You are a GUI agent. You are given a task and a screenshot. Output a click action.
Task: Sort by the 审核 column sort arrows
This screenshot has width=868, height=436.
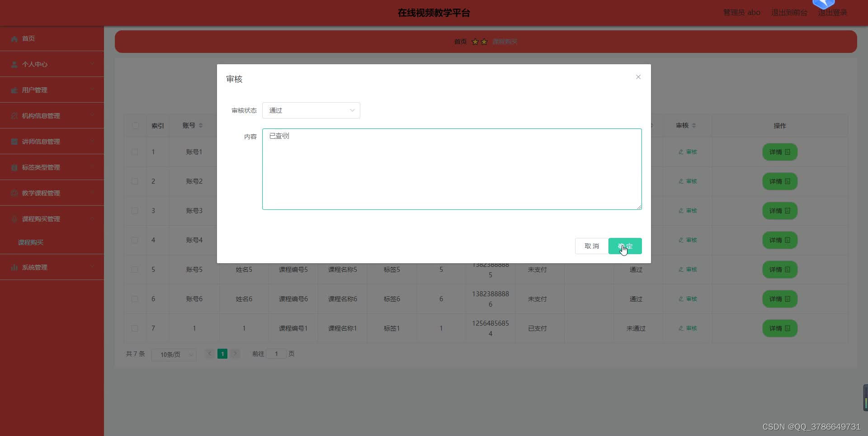click(x=694, y=126)
